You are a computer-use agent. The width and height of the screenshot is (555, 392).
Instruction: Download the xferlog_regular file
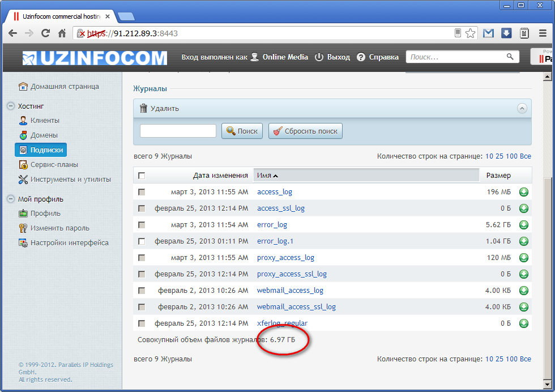[x=523, y=323]
